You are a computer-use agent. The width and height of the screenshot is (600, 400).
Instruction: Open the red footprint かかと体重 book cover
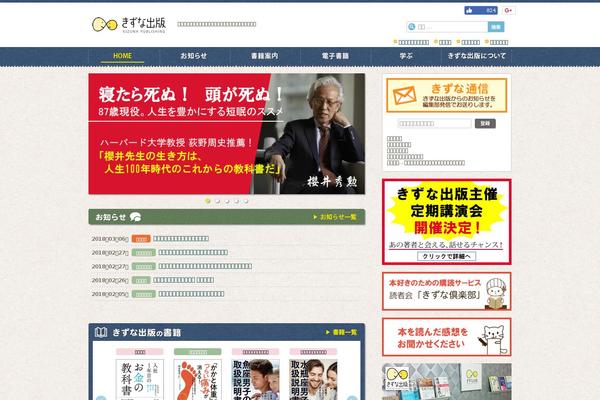197,379
